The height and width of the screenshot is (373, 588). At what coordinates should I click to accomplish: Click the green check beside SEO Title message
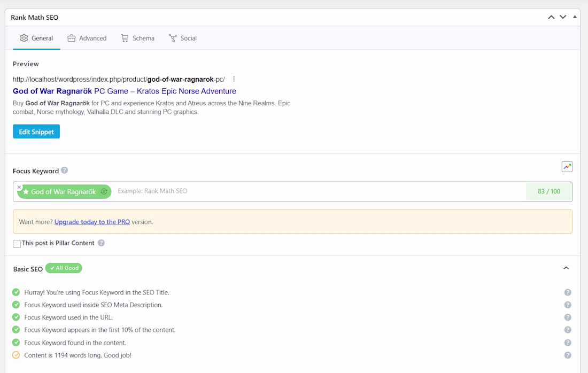(x=16, y=292)
